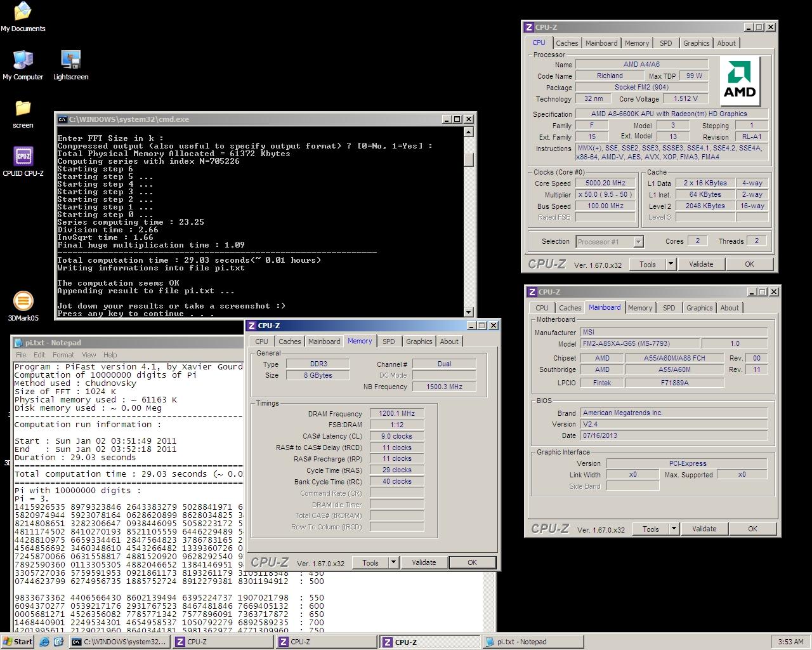This screenshot has width=812, height=650.
Task: Click the Specification AMD A8-6600K field
Action: pos(671,114)
